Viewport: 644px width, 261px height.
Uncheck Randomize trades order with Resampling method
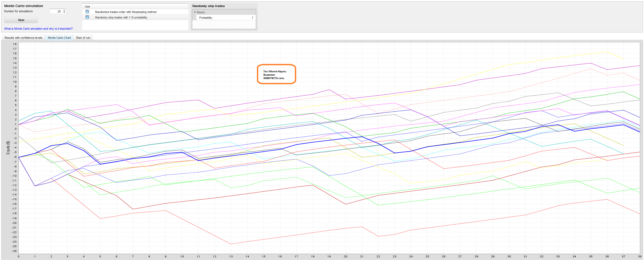click(87, 12)
